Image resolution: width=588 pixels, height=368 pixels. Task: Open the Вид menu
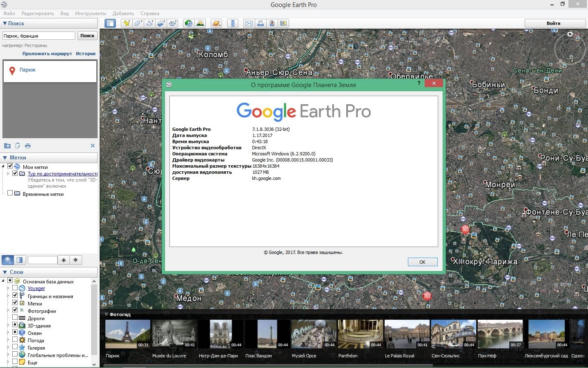pos(65,13)
